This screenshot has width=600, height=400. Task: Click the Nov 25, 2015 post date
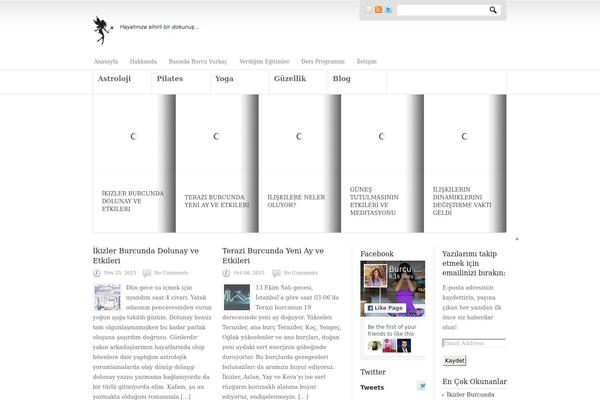click(120, 273)
